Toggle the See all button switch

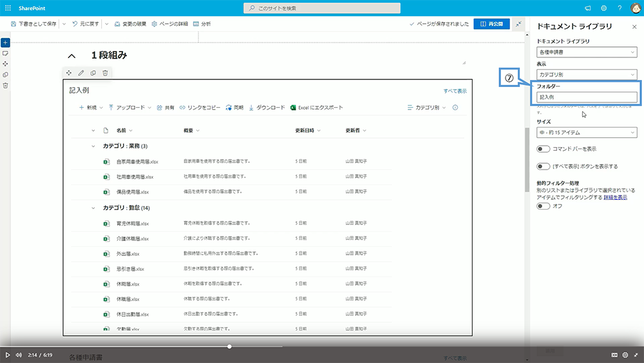click(543, 166)
